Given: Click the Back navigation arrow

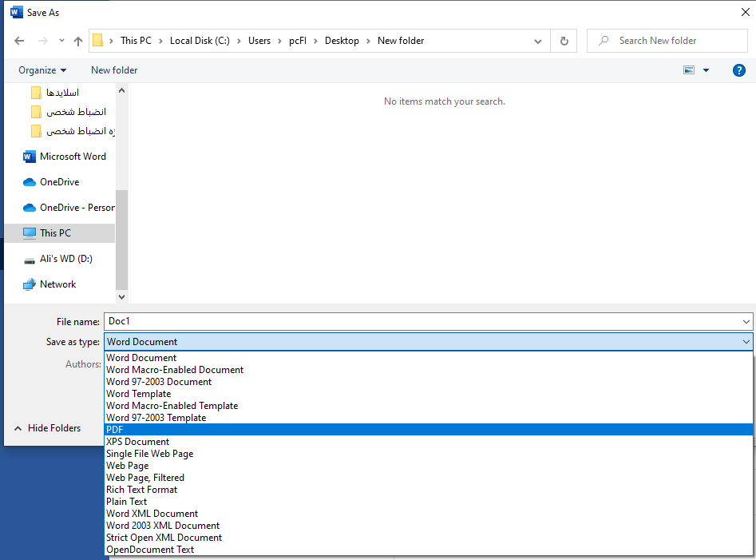Looking at the screenshot, I should 19,41.
